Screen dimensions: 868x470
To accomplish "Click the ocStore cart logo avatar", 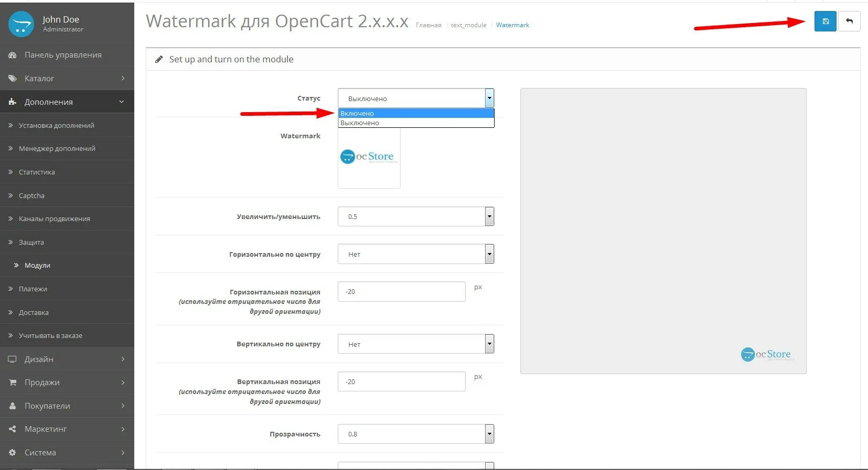I will coord(21,24).
